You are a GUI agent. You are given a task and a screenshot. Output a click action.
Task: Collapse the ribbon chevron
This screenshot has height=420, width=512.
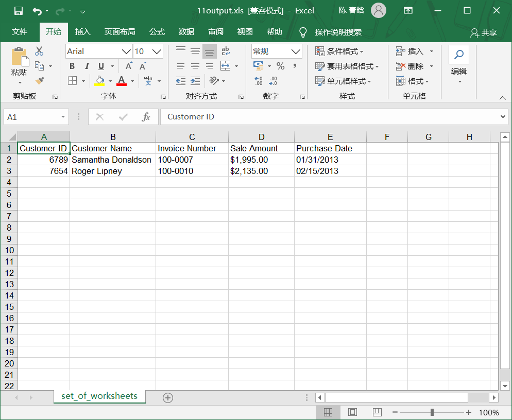coord(503,98)
